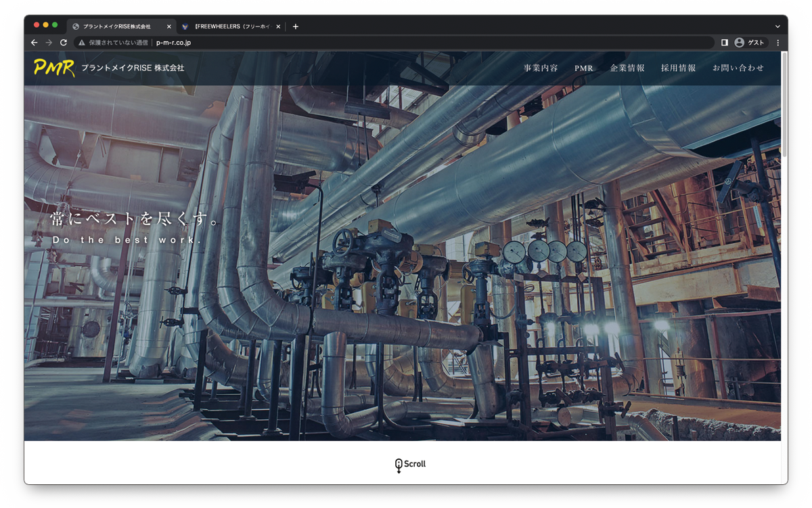
Task: Click the PMR yellow logo
Action: [53, 68]
